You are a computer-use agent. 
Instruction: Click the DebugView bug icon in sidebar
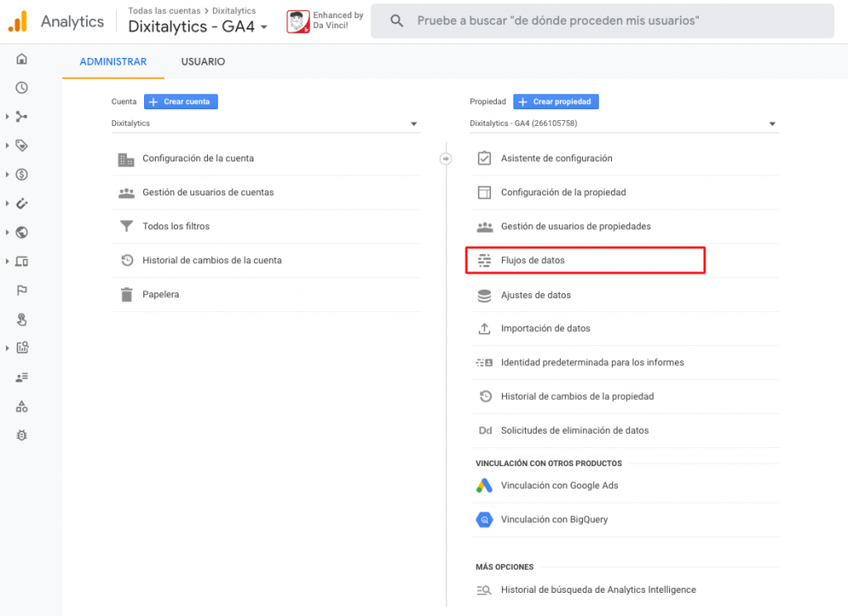coord(22,435)
